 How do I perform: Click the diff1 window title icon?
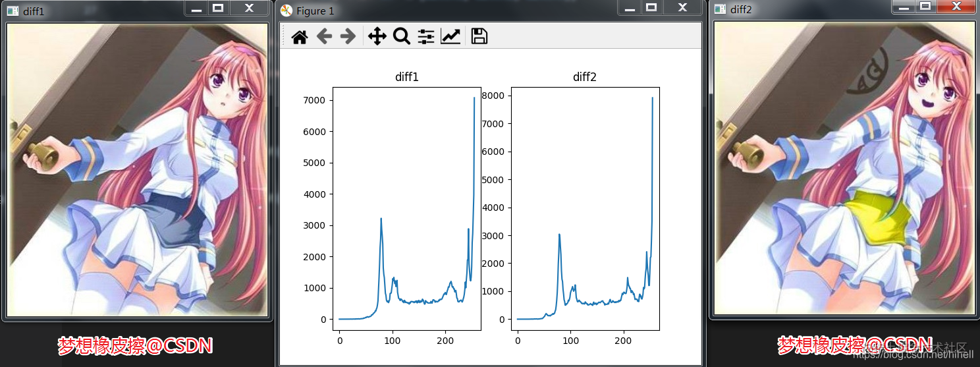click(x=13, y=11)
